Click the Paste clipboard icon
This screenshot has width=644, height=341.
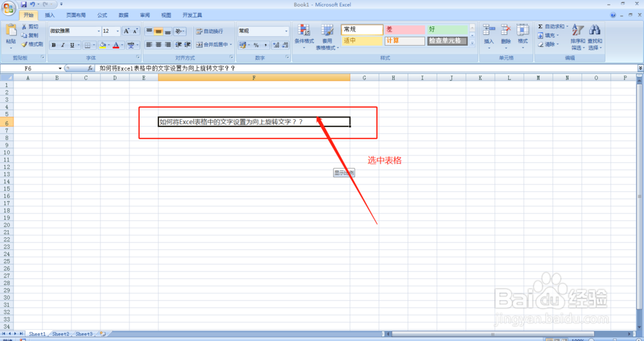pyautogui.click(x=11, y=30)
